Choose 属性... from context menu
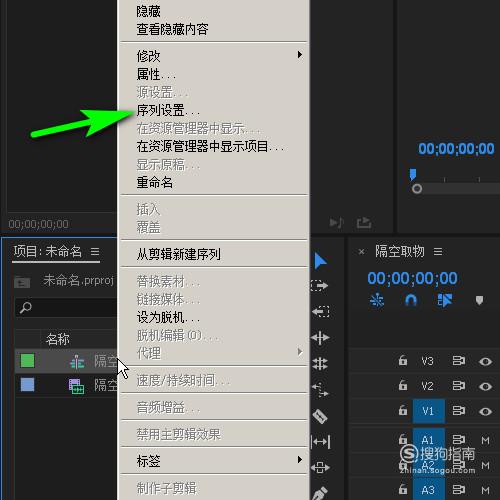Viewport: 500px width, 500px height. (213, 74)
